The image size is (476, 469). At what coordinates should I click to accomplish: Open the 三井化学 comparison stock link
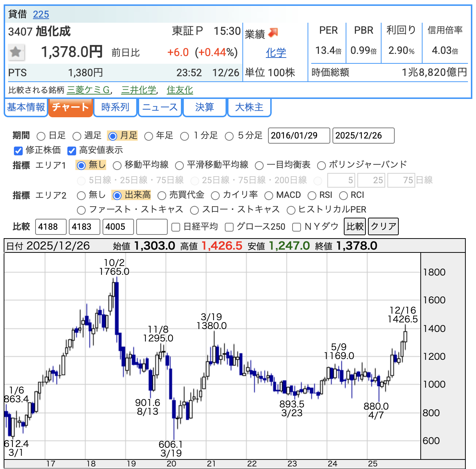tap(138, 90)
